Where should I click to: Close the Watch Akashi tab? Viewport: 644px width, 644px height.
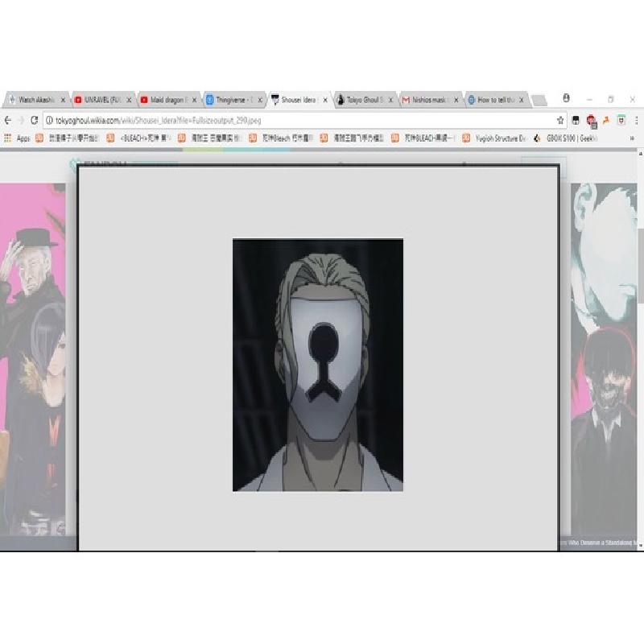tap(63, 100)
